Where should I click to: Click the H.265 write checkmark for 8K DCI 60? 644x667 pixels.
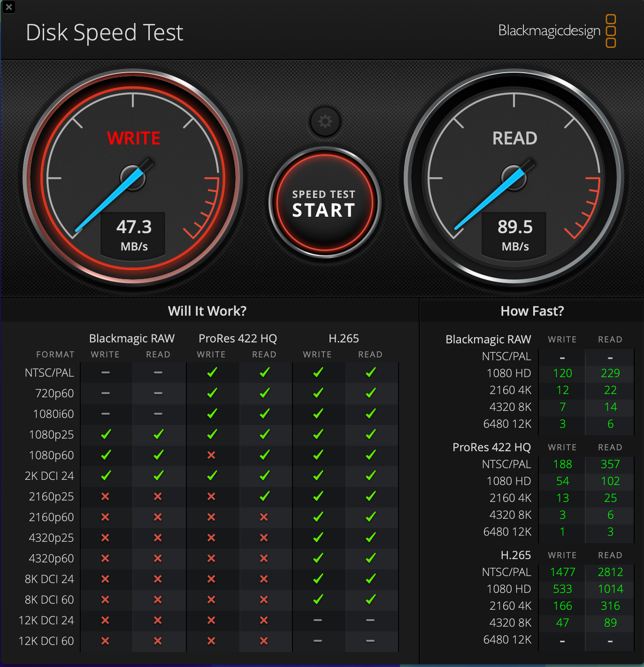pyautogui.click(x=318, y=599)
